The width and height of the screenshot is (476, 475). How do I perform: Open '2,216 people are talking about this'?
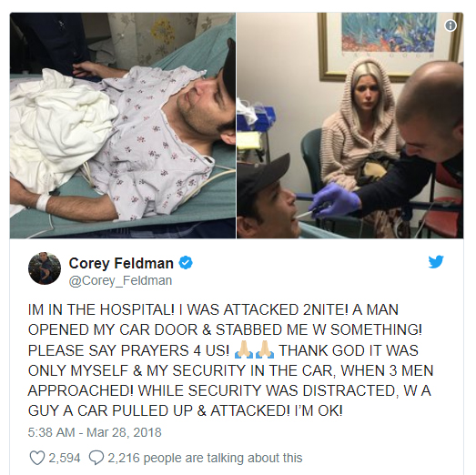205,458
